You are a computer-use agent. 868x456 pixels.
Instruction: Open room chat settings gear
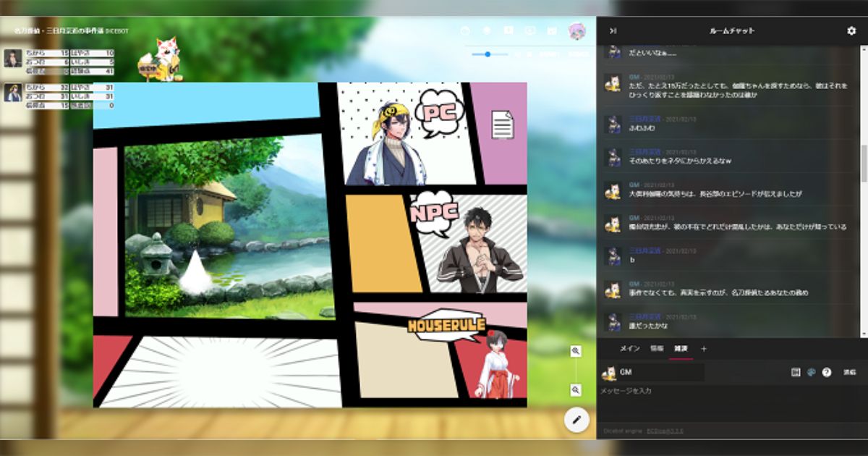tap(851, 31)
